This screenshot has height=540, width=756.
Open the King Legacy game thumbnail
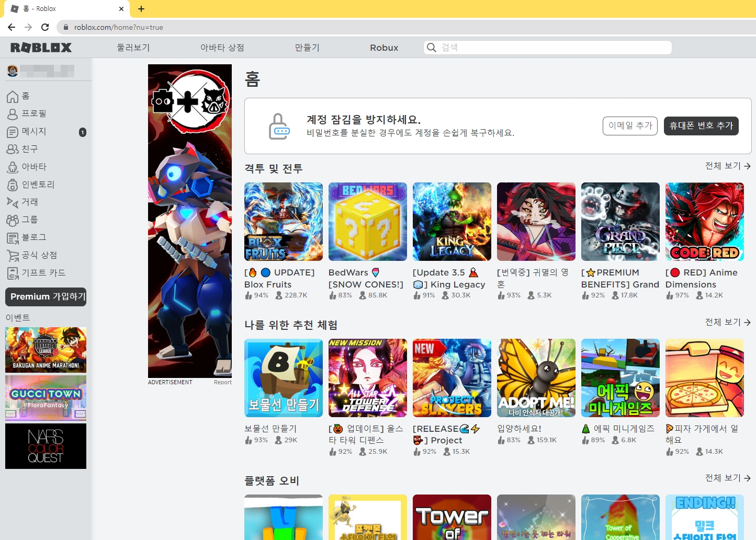click(452, 222)
